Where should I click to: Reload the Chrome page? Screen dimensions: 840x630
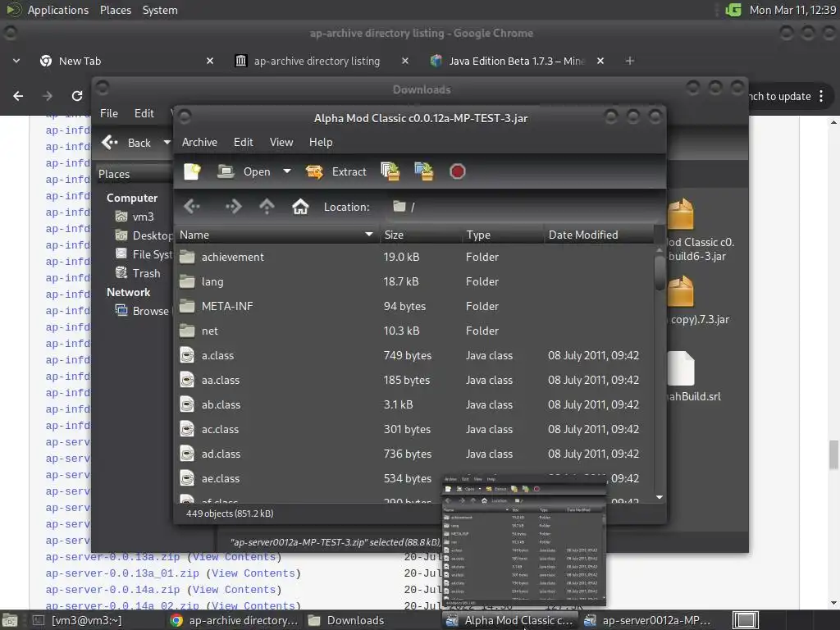click(x=77, y=96)
